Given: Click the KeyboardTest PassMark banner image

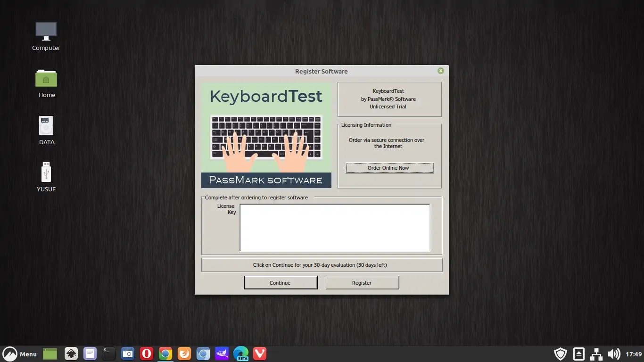Looking at the screenshot, I should click(x=266, y=136).
